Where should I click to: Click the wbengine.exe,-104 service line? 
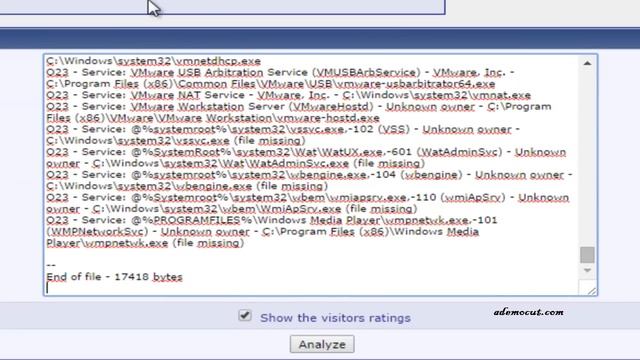tap(309, 175)
